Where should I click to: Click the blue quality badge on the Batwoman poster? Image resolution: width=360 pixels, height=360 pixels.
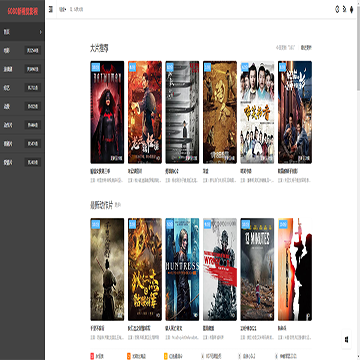pos(95,67)
